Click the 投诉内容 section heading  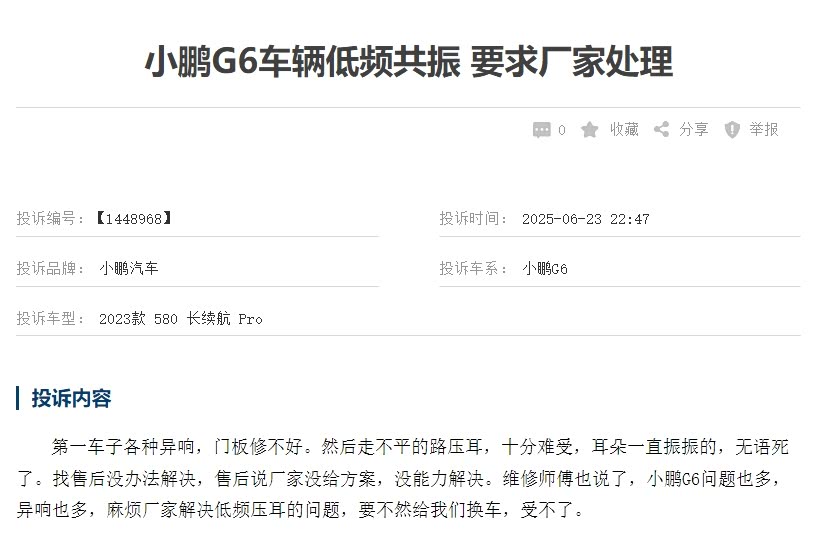(71, 398)
